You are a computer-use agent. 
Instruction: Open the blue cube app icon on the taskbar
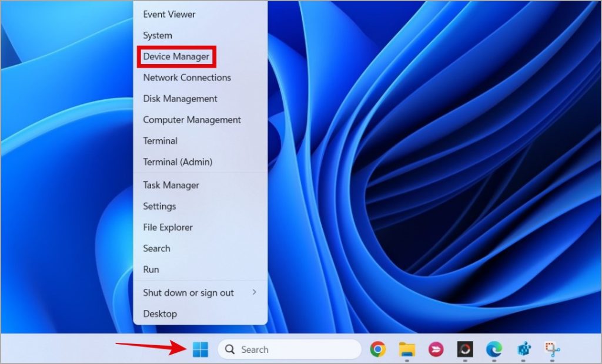coord(523,349)
